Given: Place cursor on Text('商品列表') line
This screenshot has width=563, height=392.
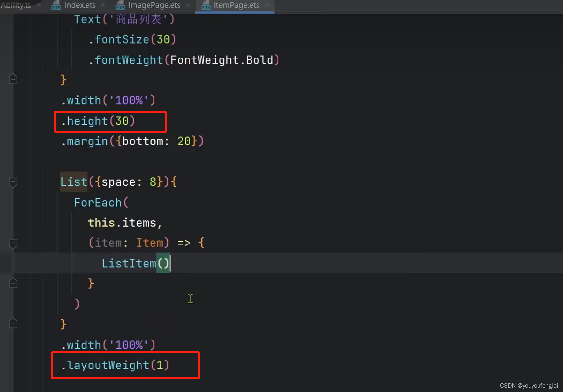Looking at the screenshot, I should tap(124, 19).
